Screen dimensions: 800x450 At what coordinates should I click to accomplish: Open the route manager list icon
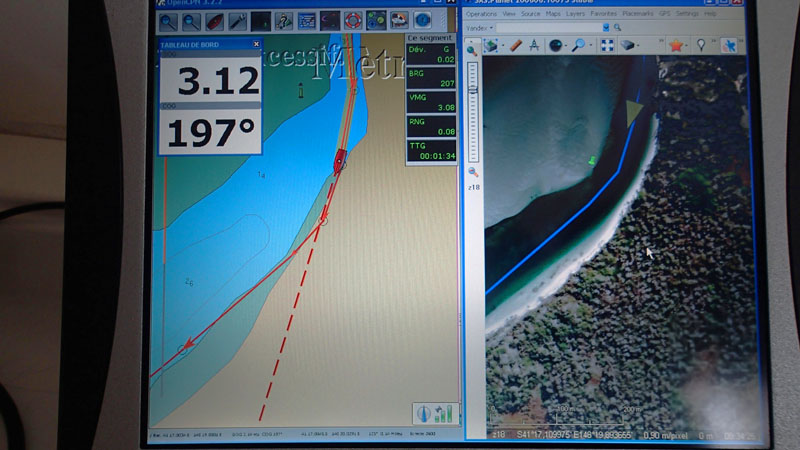coord(307,22)
